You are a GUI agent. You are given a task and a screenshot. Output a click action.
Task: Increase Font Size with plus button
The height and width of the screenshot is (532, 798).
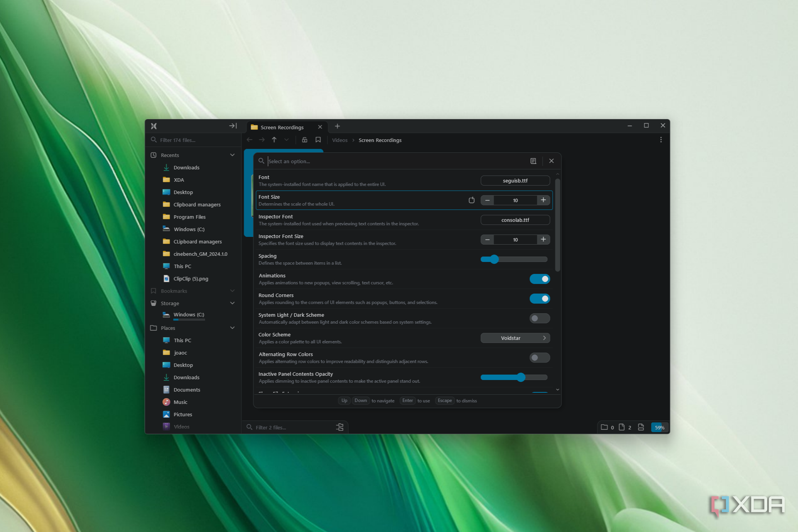coord(543,200)
